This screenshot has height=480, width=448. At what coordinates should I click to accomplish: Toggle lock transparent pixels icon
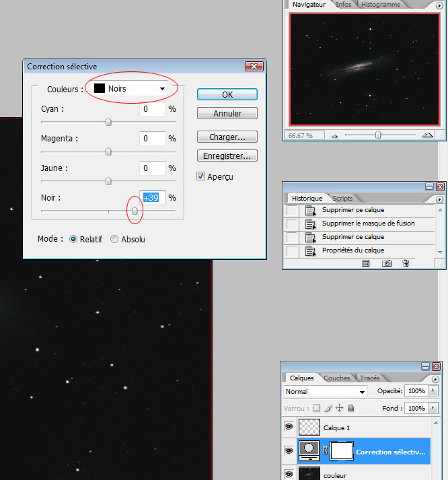tap(317, 408)
